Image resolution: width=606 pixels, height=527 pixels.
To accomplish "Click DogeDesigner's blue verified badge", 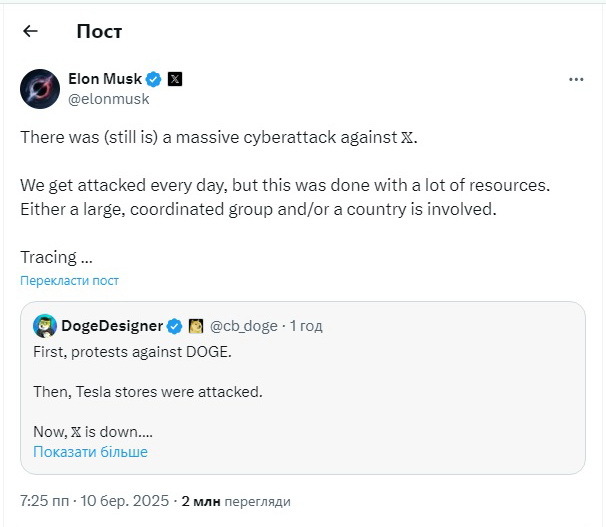I will 173,326.
